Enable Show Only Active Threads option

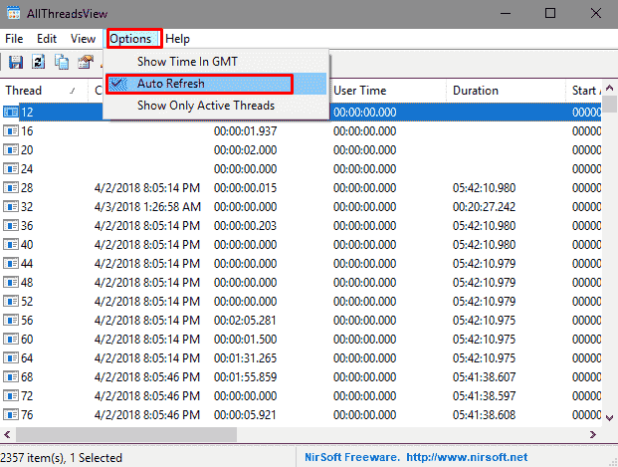(216, 106)
